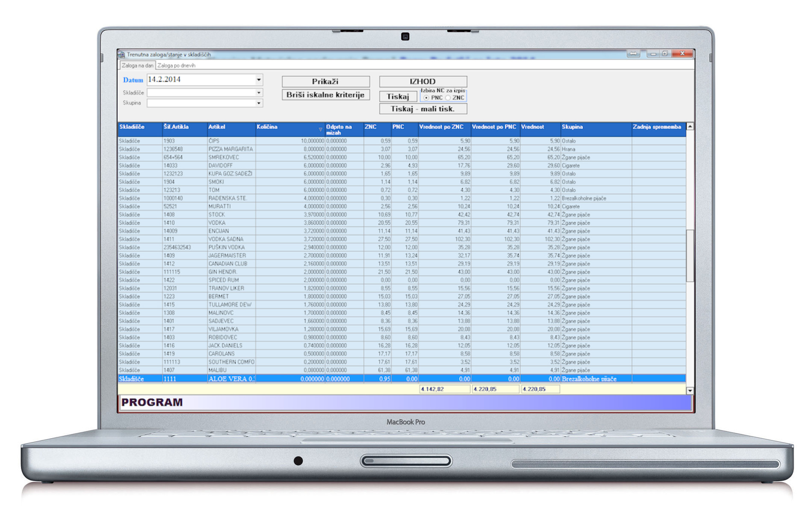Select the PIZZA MARGARITA table row
The image size is (812, 513).
click(230, 149)
